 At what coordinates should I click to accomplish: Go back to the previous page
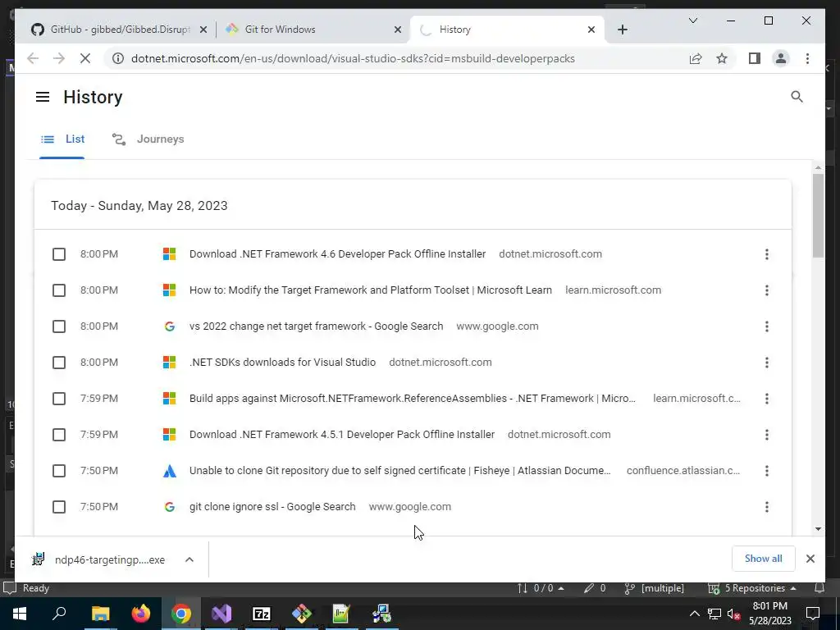coord(33,58)
